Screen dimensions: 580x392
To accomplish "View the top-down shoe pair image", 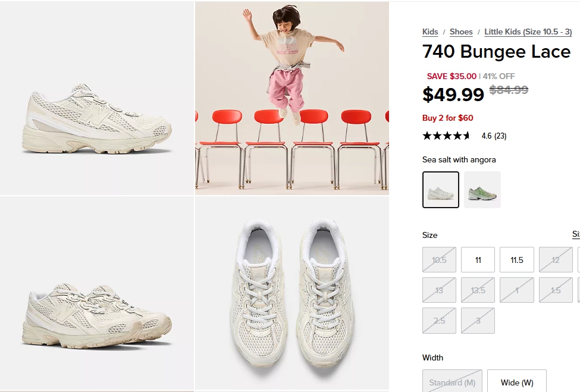I will tap(292, 294).
